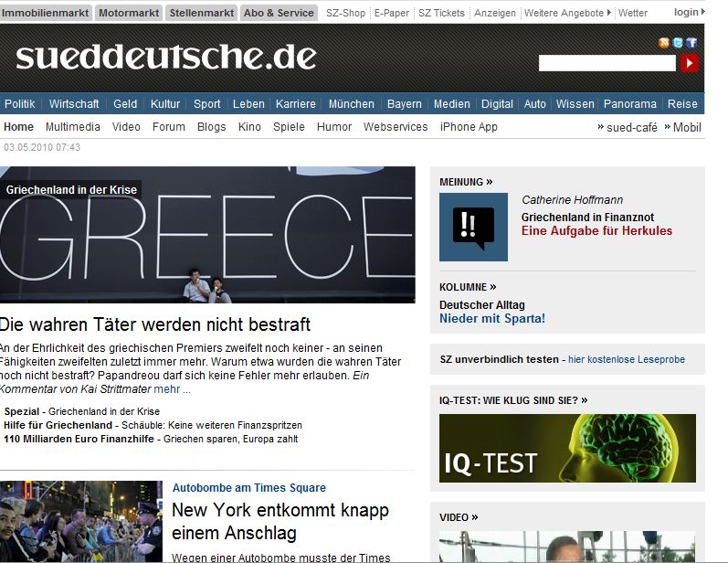The width and height of the screenshot is (728, 563).
Task: Click the login arrow at top right
Action: point(703,12)
